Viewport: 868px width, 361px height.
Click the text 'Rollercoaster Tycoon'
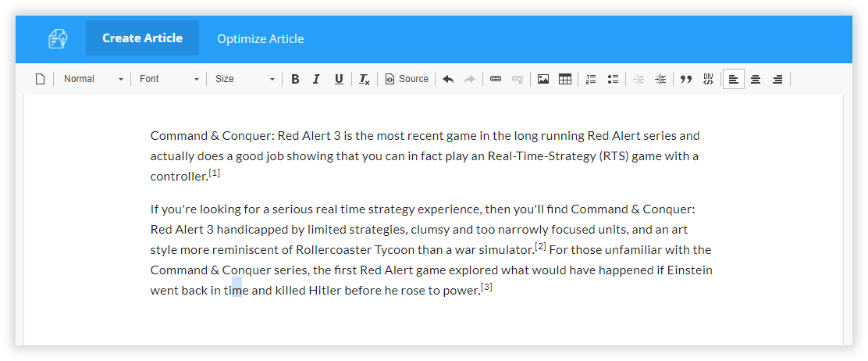(x=355, y=250)
